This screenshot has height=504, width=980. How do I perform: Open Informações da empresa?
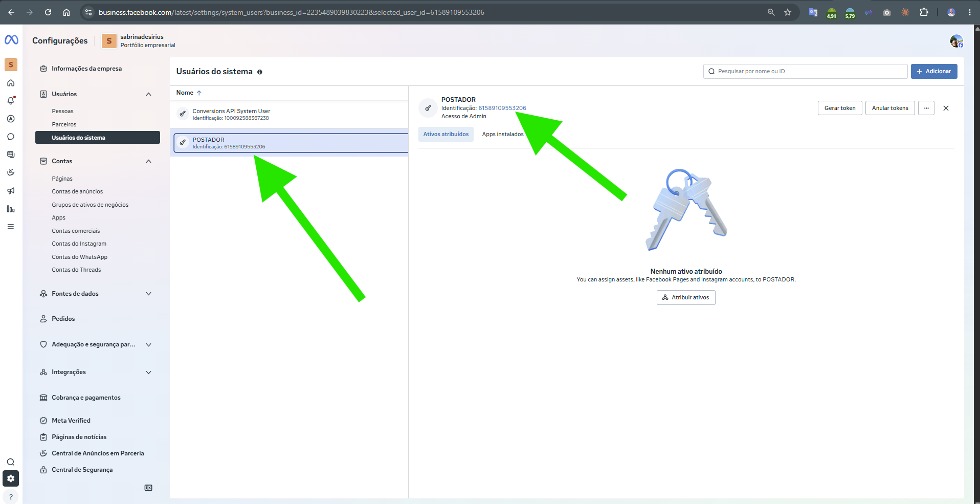[x=86, y=69]
